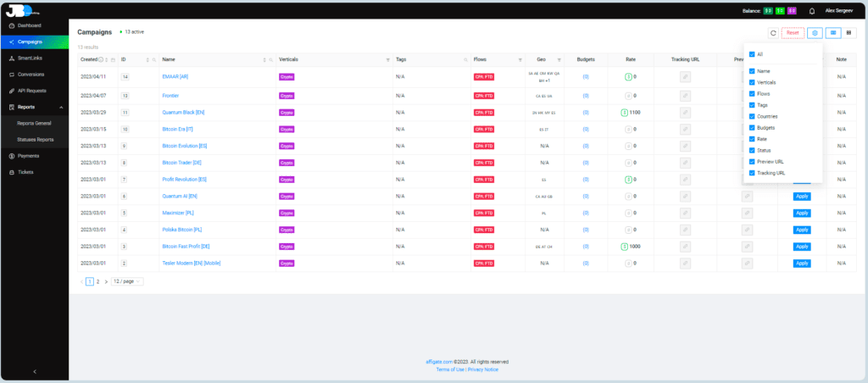The width and height of the screenshot is (868, 383).
Task: Click the Reset filters button
Action: [793, 32]
